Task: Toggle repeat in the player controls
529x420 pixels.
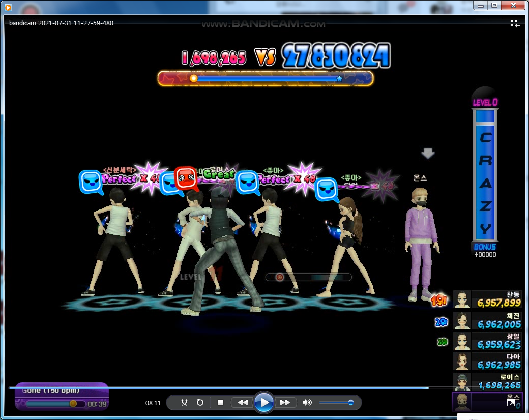Action: (200, 403)
